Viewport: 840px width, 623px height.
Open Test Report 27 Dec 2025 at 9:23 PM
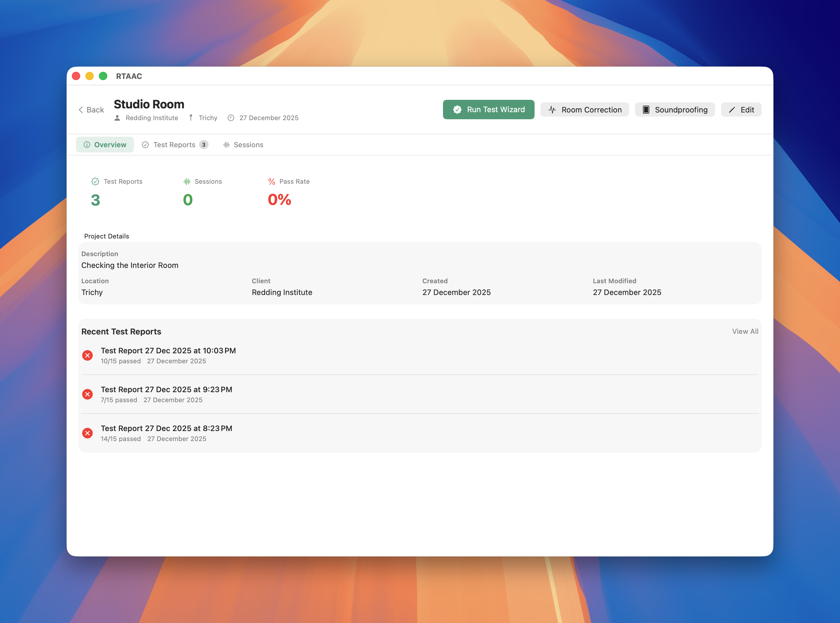click(x=166, y=390)
